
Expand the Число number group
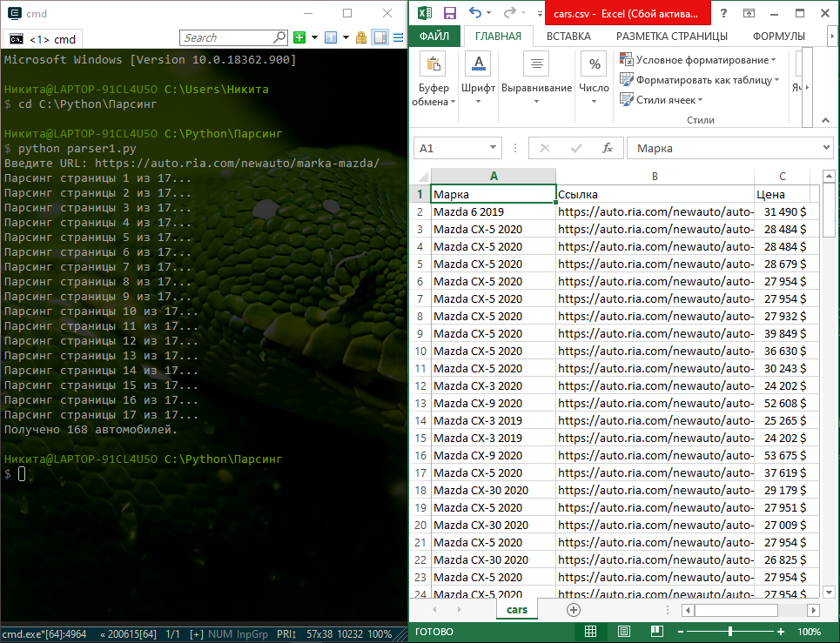(595, 78)
